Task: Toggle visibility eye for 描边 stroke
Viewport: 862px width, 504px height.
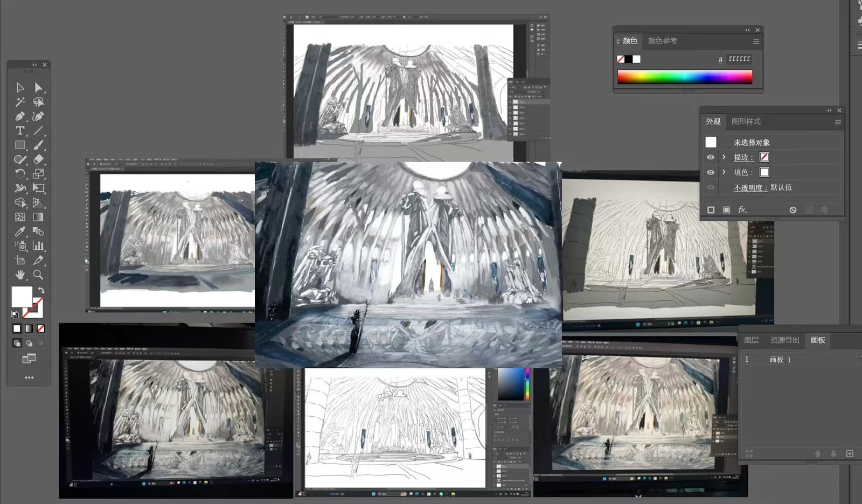Action: pyautogui.click(x=711, y=157)
